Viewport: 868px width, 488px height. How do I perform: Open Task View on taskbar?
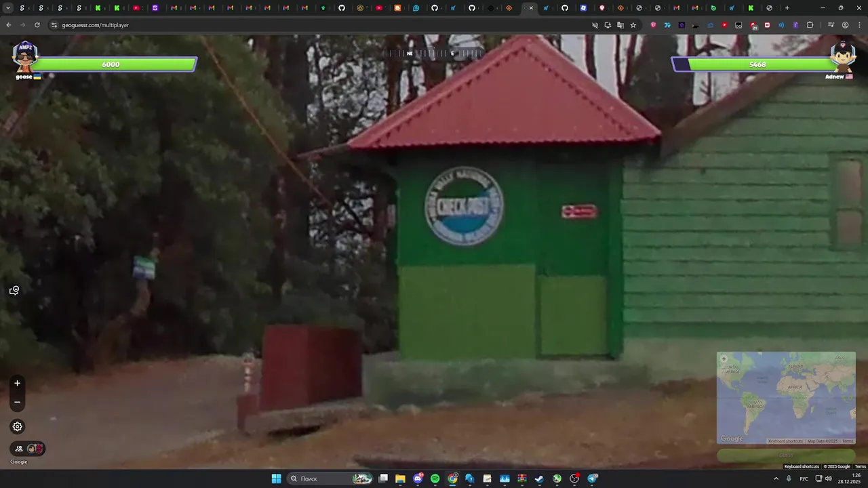383,479
